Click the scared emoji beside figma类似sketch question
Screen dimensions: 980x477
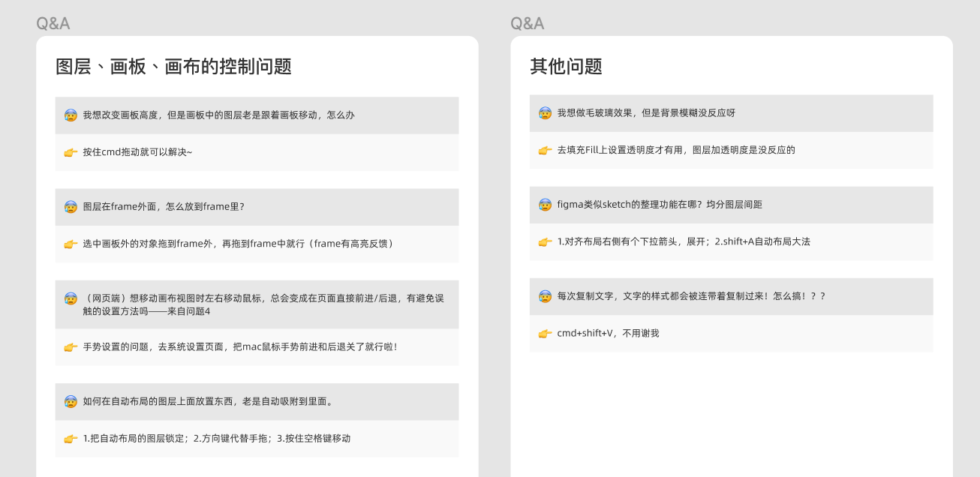[x=545, y=205]
